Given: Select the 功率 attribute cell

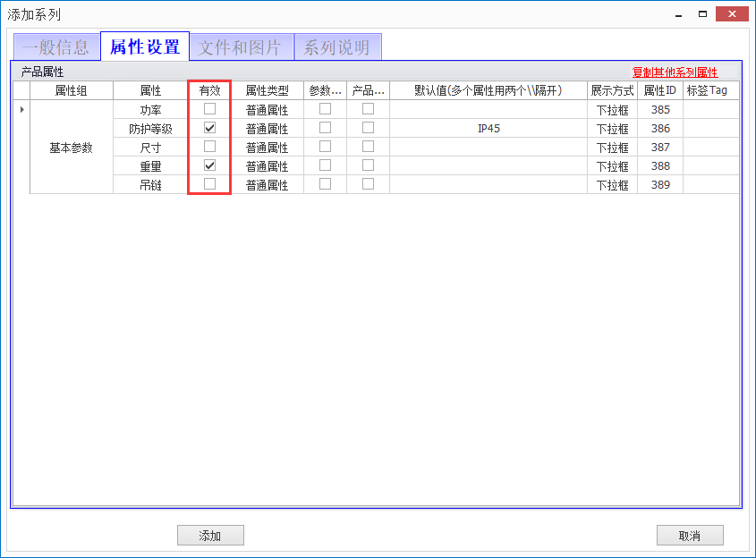Looking at the screenshot, I should click(x=150, y=109).
